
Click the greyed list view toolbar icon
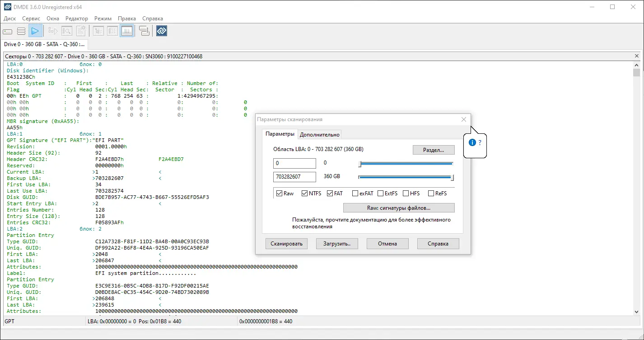pos(112,31)
